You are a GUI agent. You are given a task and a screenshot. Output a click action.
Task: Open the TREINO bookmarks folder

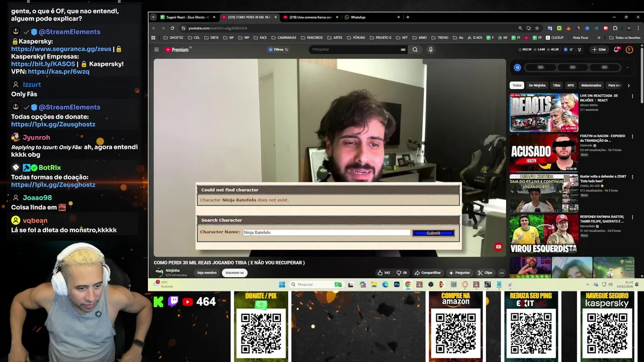pyautogui.click(x=440, y=38)
